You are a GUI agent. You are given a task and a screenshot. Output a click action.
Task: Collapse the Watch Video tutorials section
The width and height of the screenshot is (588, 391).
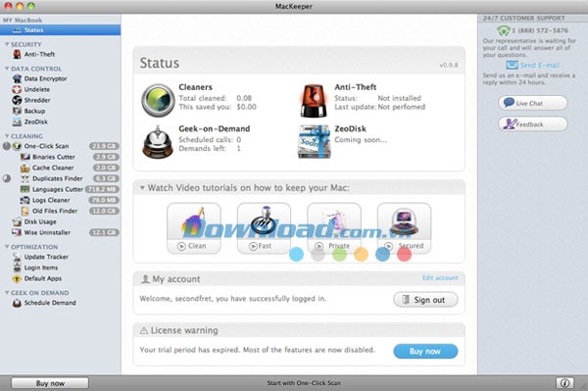tap(142, 188)
